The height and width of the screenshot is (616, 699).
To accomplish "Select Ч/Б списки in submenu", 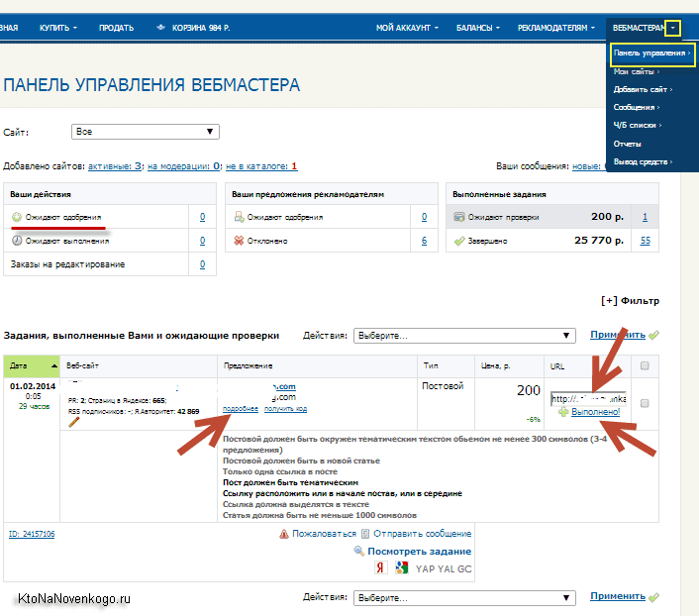I will click(x=638, y=126).
